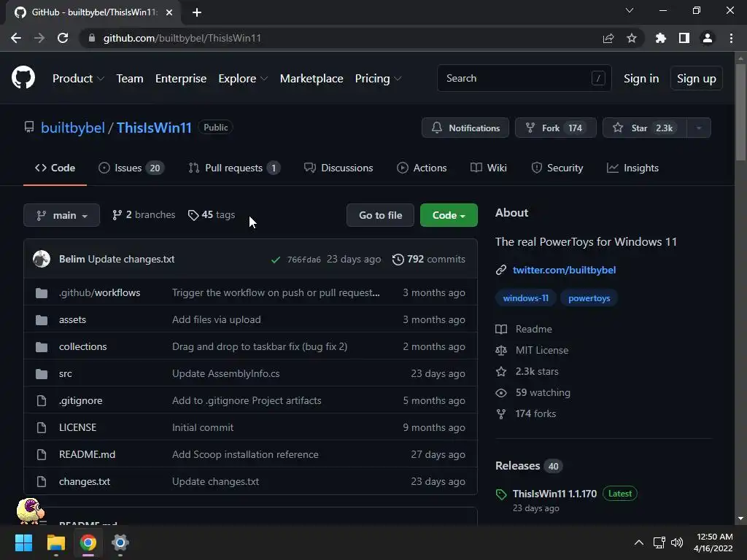Open Wiki tab

[488, 168]
